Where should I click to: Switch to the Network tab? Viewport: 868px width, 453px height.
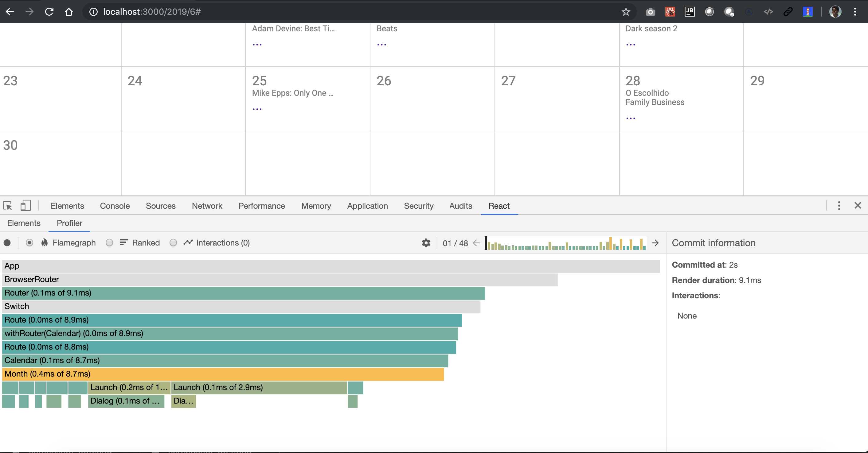(207, 206)
